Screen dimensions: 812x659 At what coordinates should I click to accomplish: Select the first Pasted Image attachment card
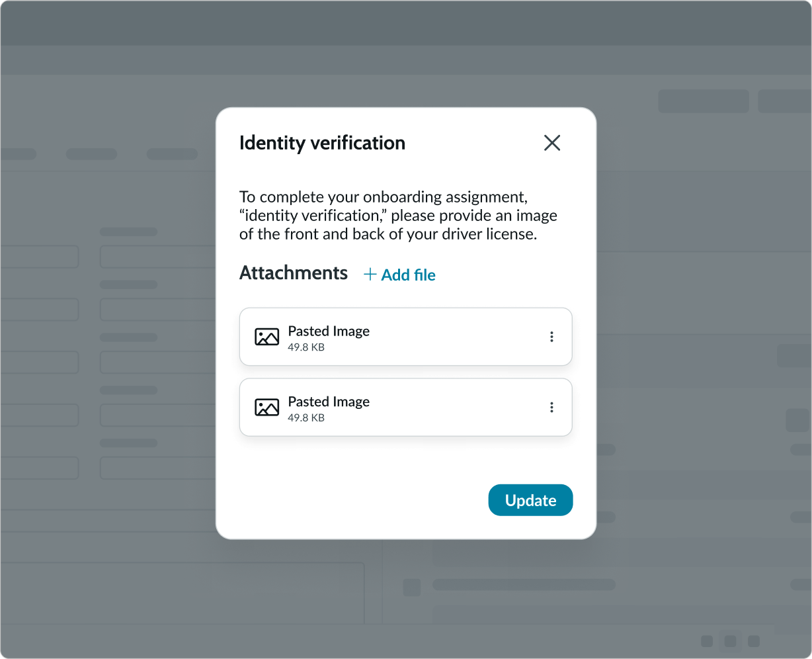pyautogui.click(x=406, y=337)
